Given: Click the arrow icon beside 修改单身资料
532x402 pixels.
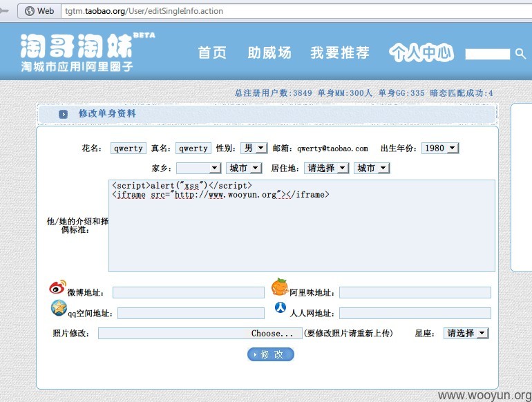Looking at the screenshot, I should click(x=63, y=115).
